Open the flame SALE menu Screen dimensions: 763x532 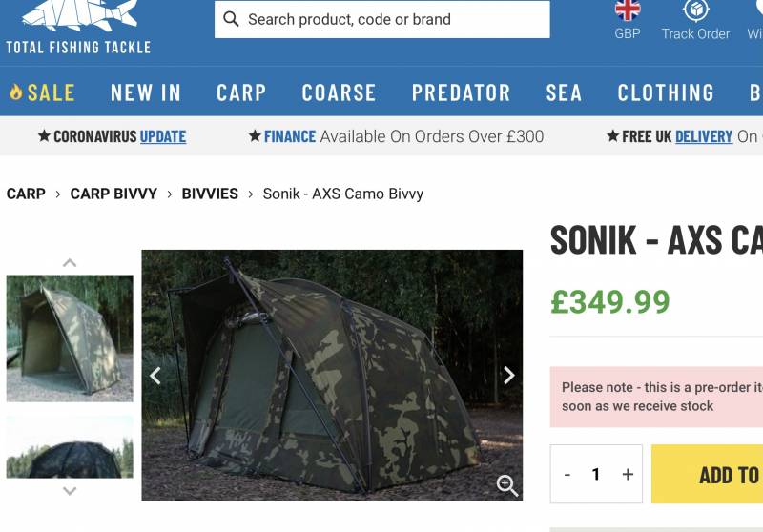(x=42, y=92)
